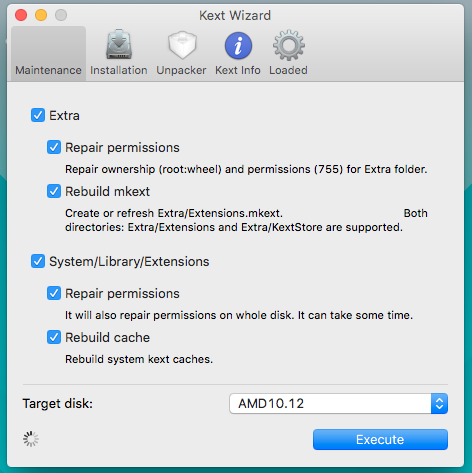Disable the Rebuild cache checkbox
The width and height of the screenshot is (472, 473).
click(x=54, y=337)
